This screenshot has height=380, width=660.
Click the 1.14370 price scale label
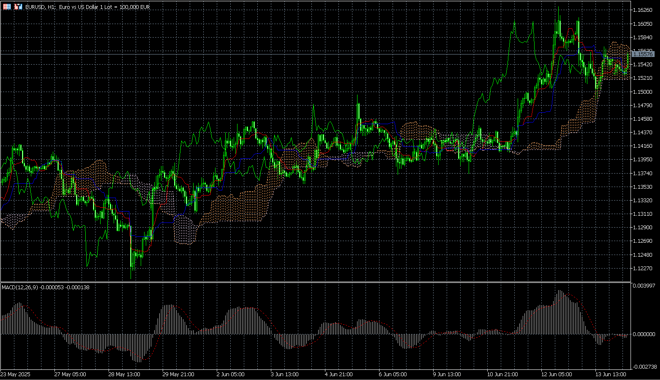(x=642, y=133)
